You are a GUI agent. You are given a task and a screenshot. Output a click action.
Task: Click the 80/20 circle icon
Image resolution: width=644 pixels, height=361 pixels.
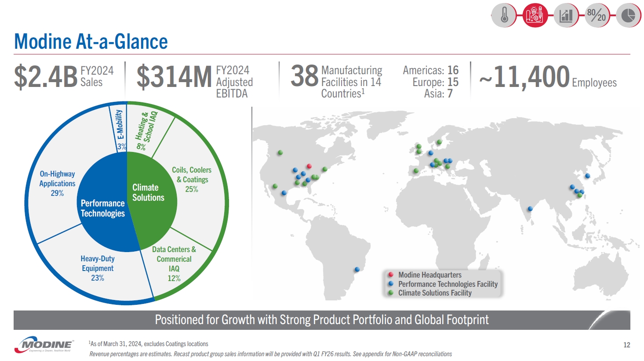pyautogui.click(x=597, y=15)
